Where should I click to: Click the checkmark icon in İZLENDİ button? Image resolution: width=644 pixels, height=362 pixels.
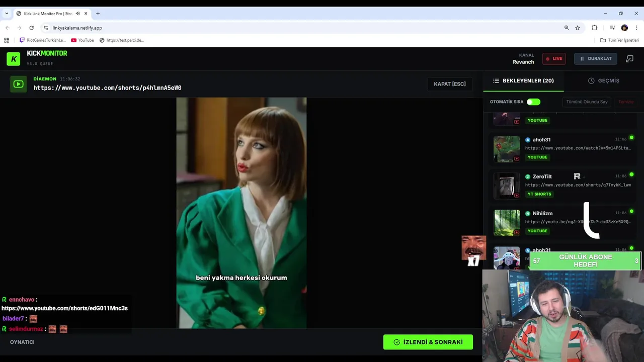pos(396,342)
